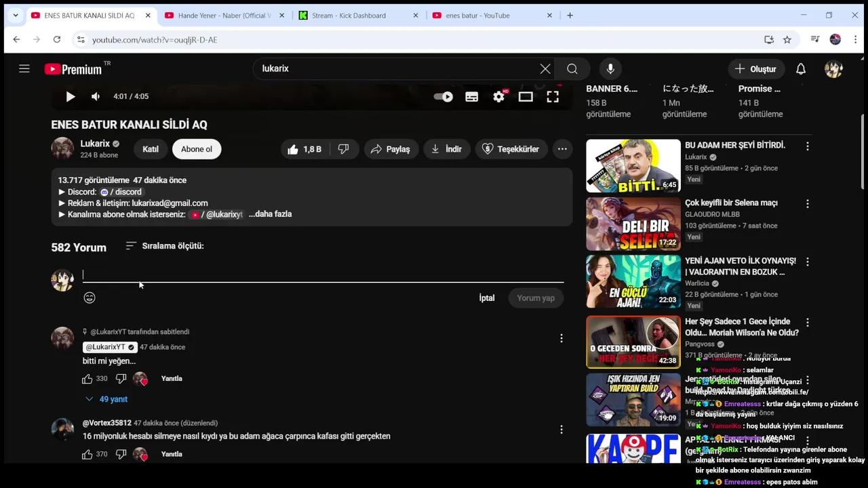This screenshot has width=868, height=488.
Task: Like the pinned comment bitti mi yeğen
Action: tap(87, 379)
